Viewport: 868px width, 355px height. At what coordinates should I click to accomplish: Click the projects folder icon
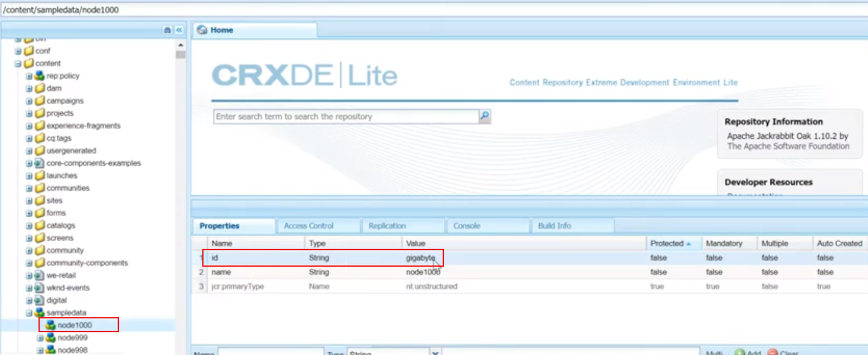click(40, 113)
